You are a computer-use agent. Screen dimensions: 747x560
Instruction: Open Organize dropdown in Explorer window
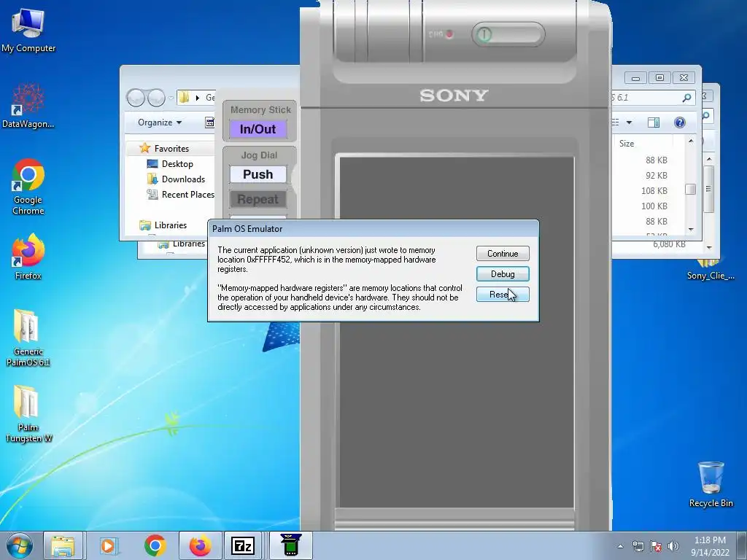[x=160, y=122]
